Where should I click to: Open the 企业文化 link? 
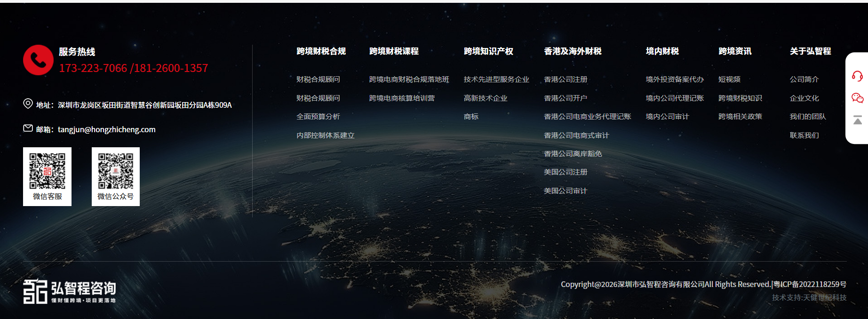(x=804, y=98)
